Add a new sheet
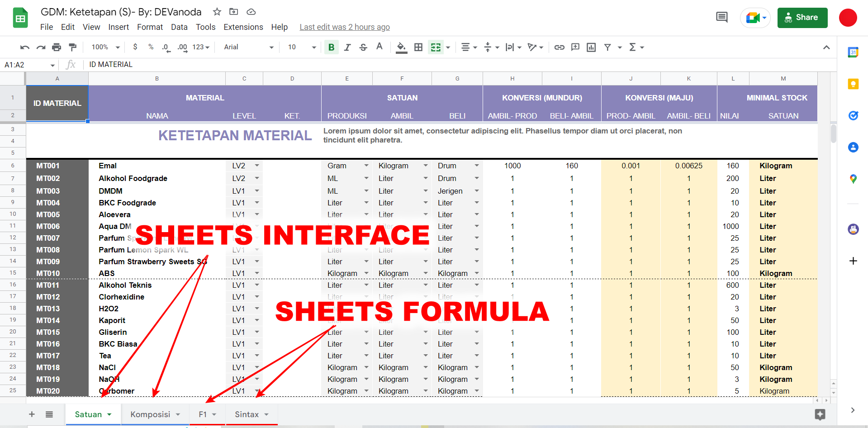The image size is (868, 428). click(32, 414)
